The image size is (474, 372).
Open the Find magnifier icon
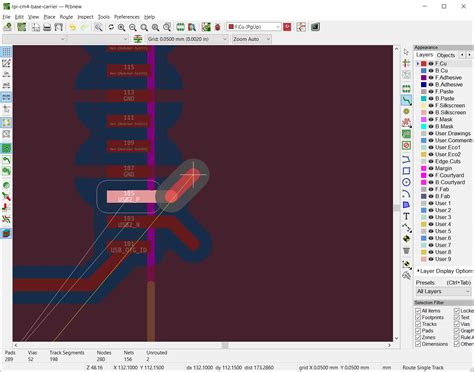(x=98, y=27)
